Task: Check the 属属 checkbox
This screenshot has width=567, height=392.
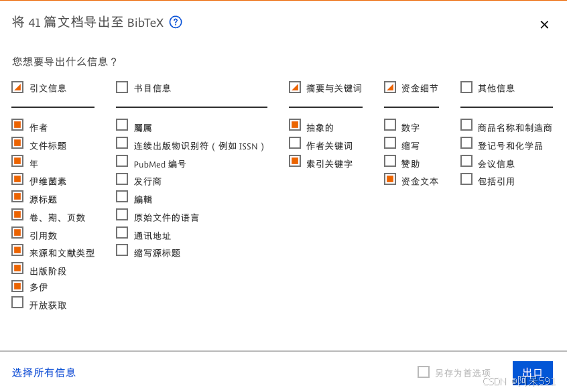Action: pos(122,125)
